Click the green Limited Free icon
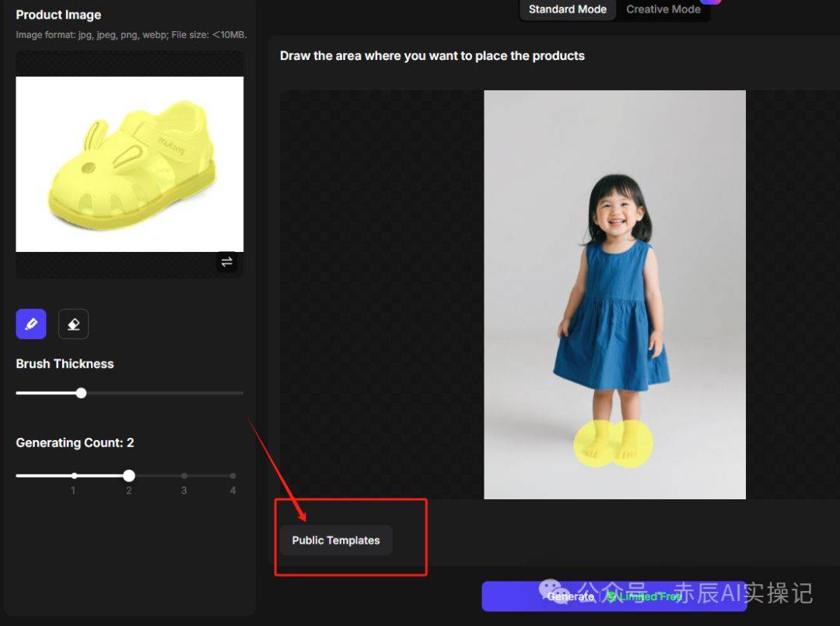Image resolution: width=840 pixels, height=626 pixels. click(612, 596)
